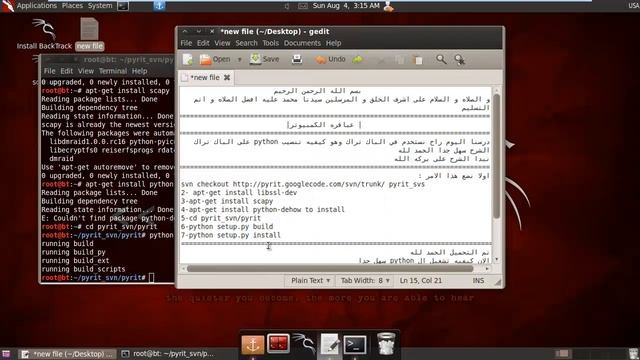Click the Print icon in gedit toolbar

point(297,60)
